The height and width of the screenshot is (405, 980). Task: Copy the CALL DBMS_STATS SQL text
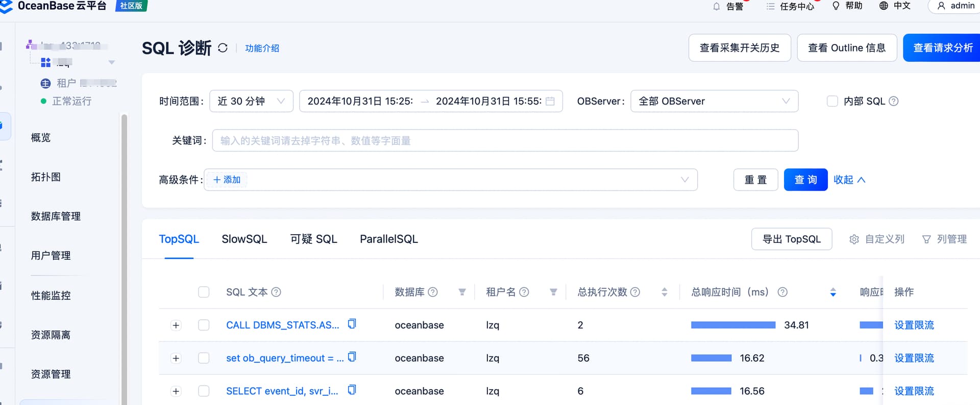(352, 324)
